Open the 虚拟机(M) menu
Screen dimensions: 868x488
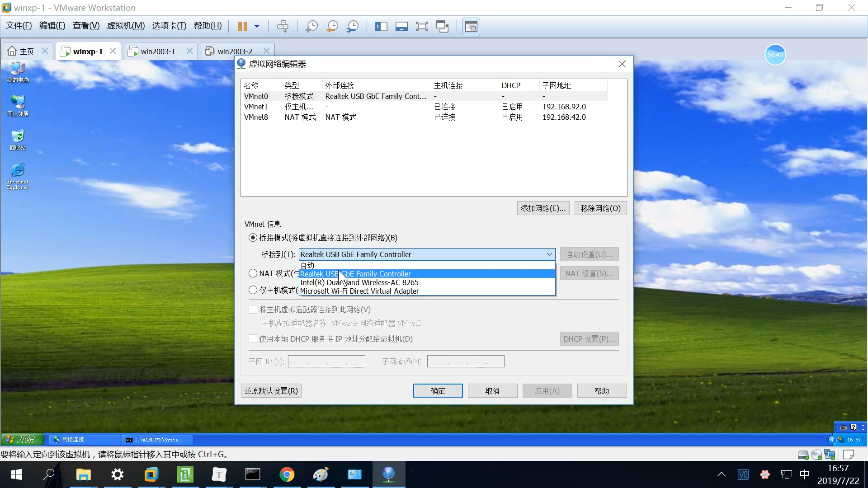[x=126, y=26]
